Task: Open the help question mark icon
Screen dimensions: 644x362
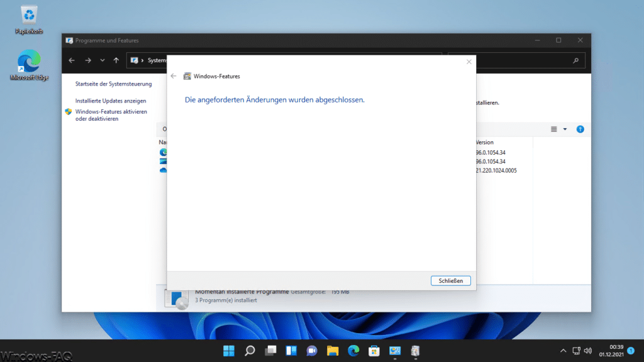Action: (x=580, y=129)
